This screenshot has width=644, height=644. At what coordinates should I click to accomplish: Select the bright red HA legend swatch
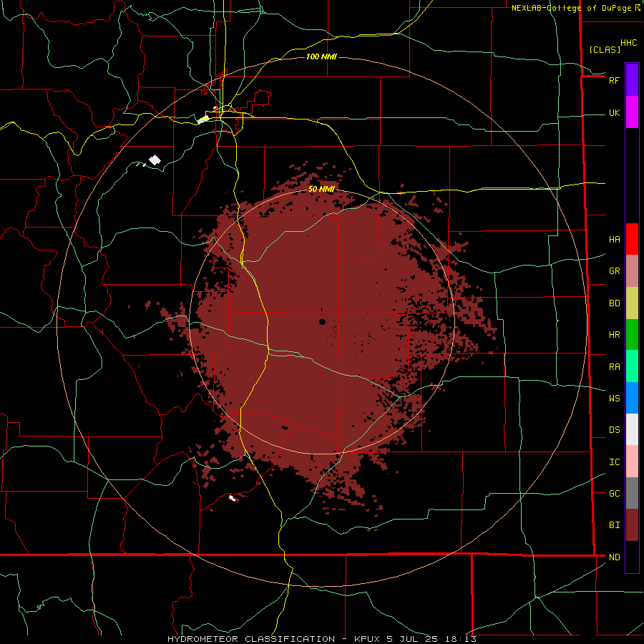(x=632, y=239)
